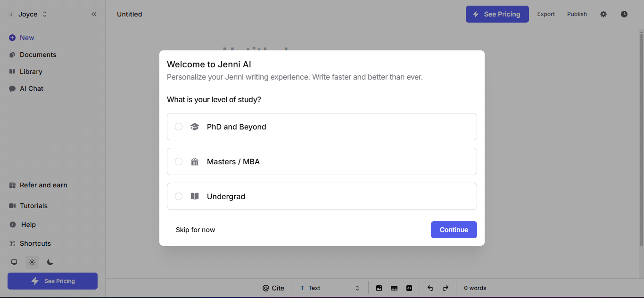Image resolution: width=644 pixels, height=298 pixels.
Task: Open the Text style dropdown
Action: 330,288
